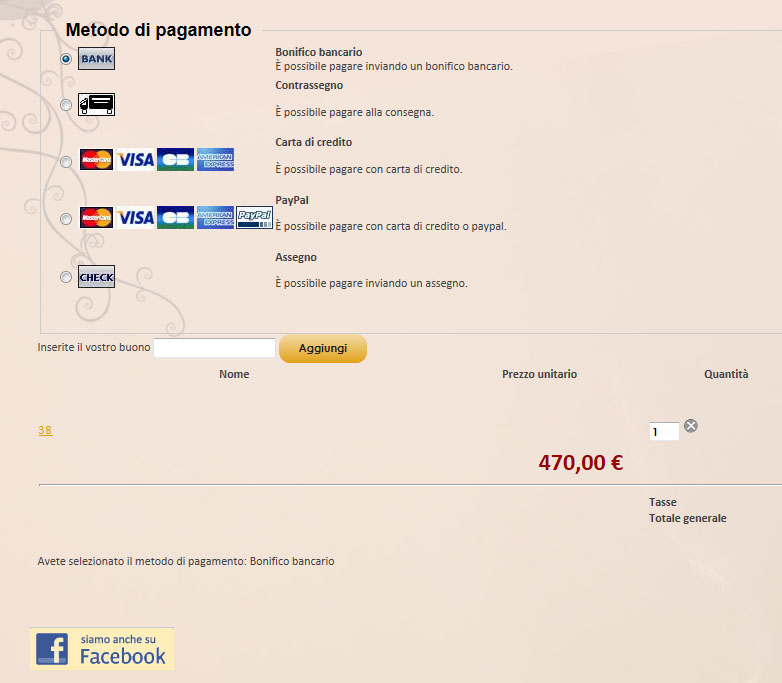Click the MasterCard logo in PayPal row
The width and height of the screenshot is (782, 683).
96,218
